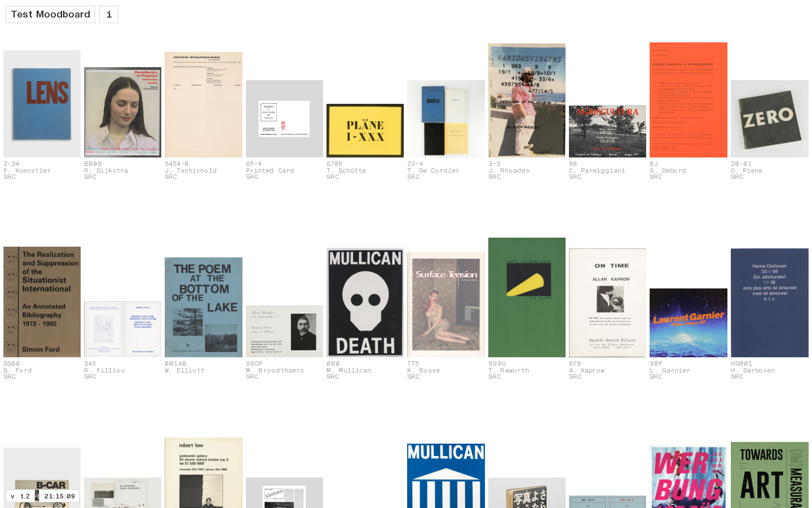This screenshot has height=508, width=812.
Task: Click SRC link under M. Mullican
Action: click(333, 377)
